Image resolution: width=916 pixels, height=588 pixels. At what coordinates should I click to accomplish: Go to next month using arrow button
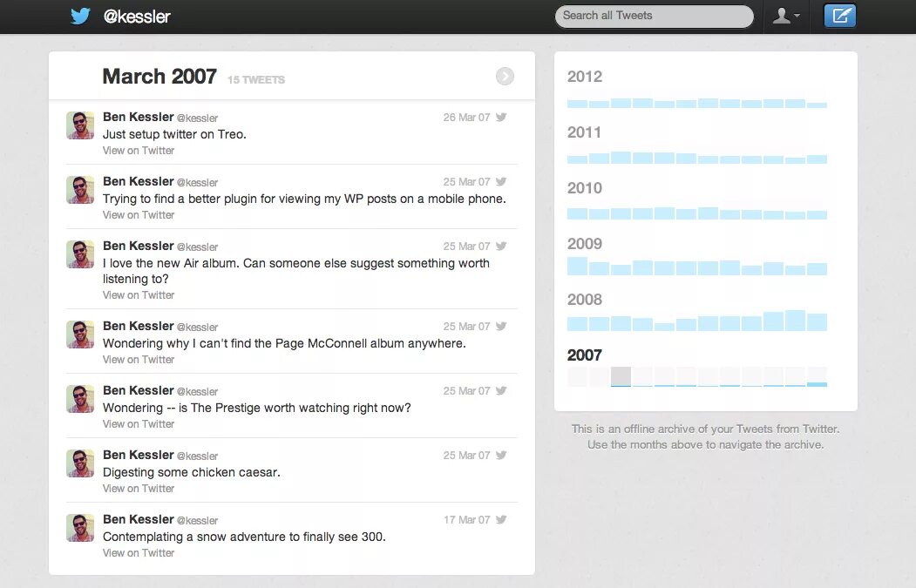[505, 76]
